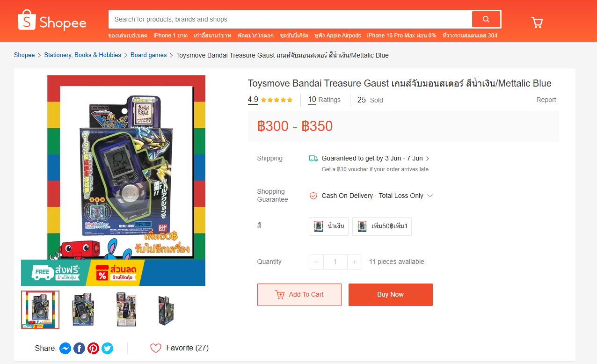Focus the product search field
This screenshot has width=597, height=364.
[290, 19]
